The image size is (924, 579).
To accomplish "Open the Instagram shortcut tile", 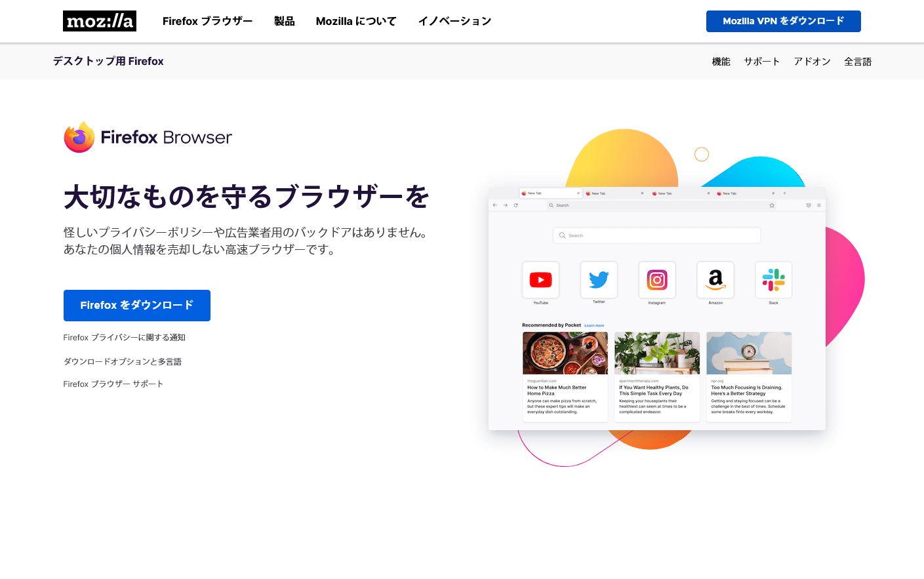I will [657, 281].
